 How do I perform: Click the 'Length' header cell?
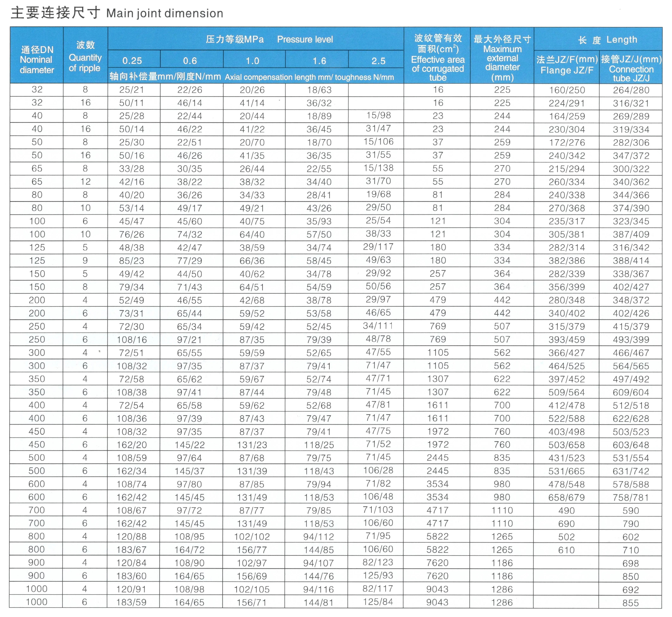coord(598,39)
